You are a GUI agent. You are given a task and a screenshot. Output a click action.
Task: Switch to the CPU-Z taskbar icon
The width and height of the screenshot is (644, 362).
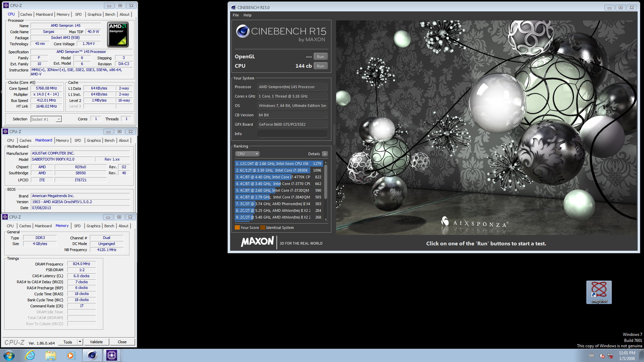(x=112, y=355)
